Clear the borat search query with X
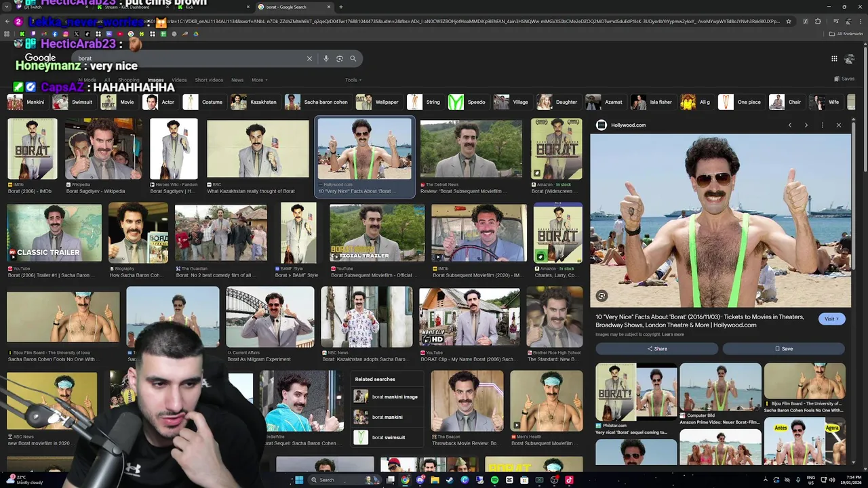Viewport: 868px width, 488px height. [x=309, y=59]
